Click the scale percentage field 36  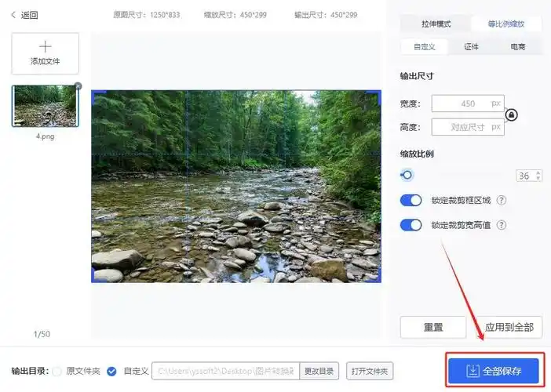click(x=525, y=176)
